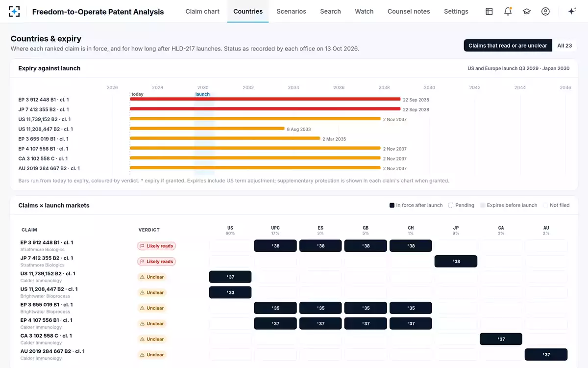Open the notifications bell
This screenshot has height=368, width=588.
508,11
